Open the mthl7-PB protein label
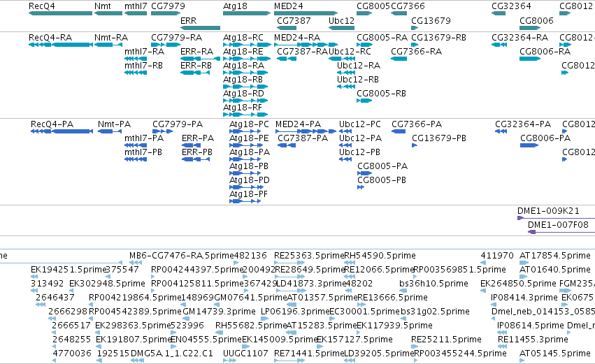 tap(143, 152)
